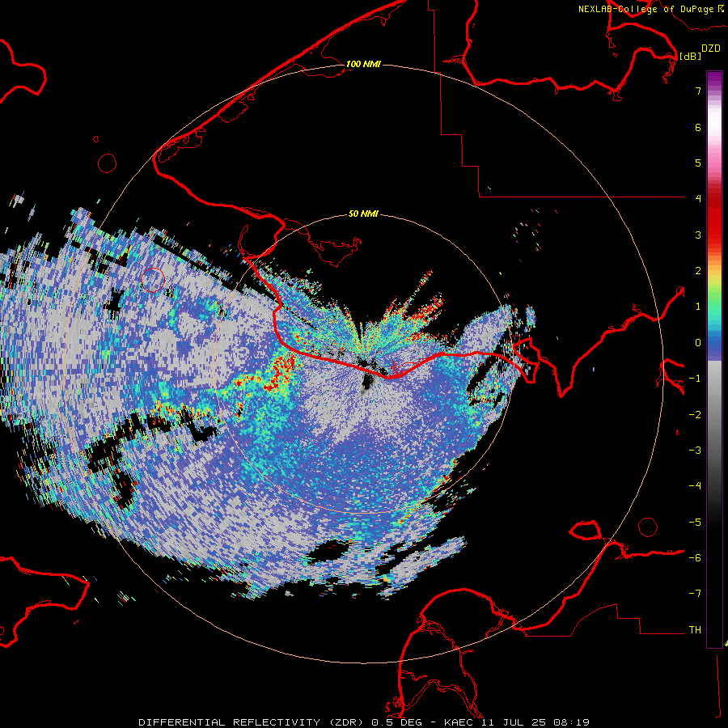The image size is (728, 728).
Task: Click the -6 value on the color scale
Action: (x=695, y=558)
